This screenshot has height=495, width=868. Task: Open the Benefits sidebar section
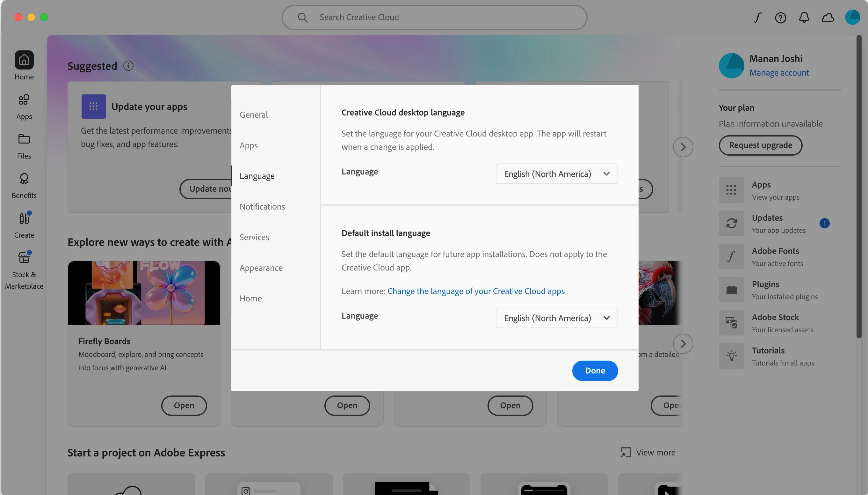click(24, 186)
